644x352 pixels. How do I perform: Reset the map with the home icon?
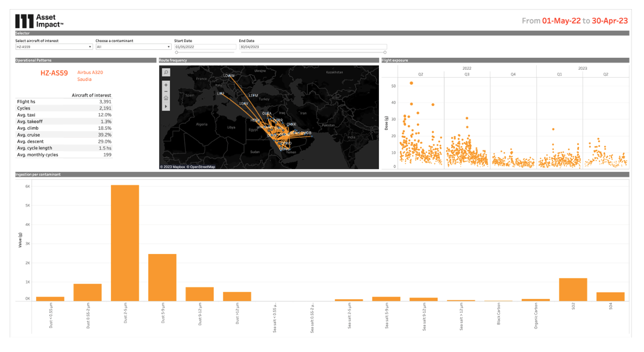click(166, 99)
